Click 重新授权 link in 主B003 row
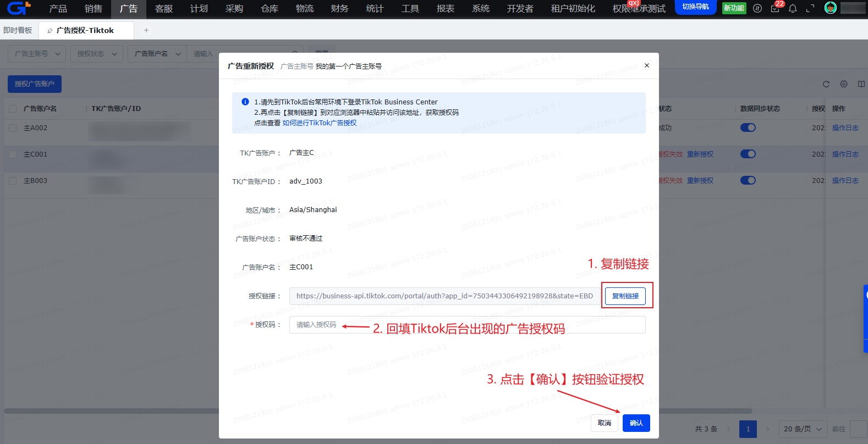The width and height of the screenshot is (868, 444). coord(700,181)
